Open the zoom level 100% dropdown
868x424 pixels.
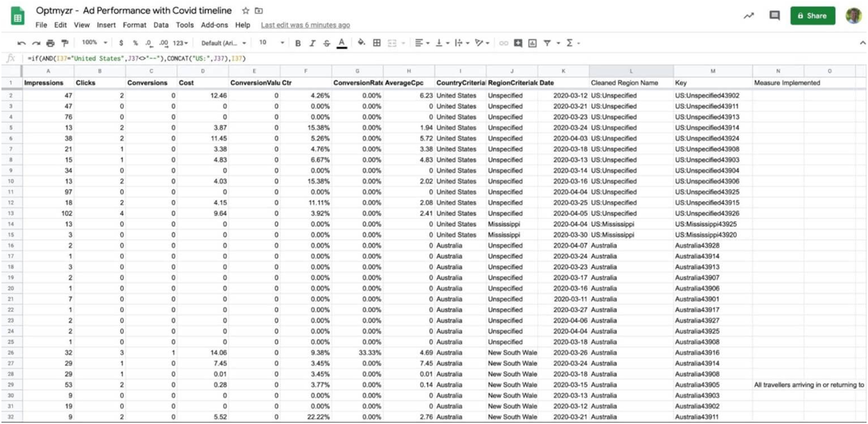tap(95, 43)
